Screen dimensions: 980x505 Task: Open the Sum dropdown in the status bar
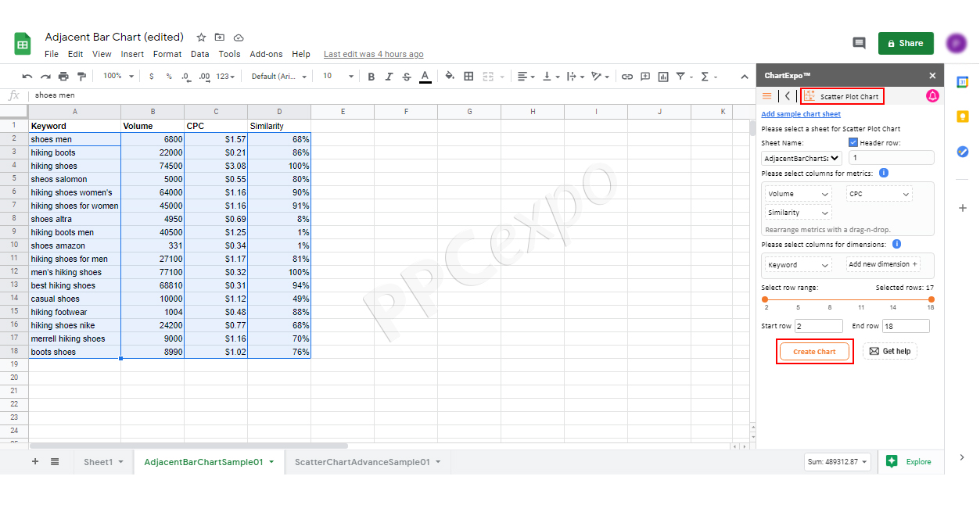pyautogui.click(x=838, y=462)
